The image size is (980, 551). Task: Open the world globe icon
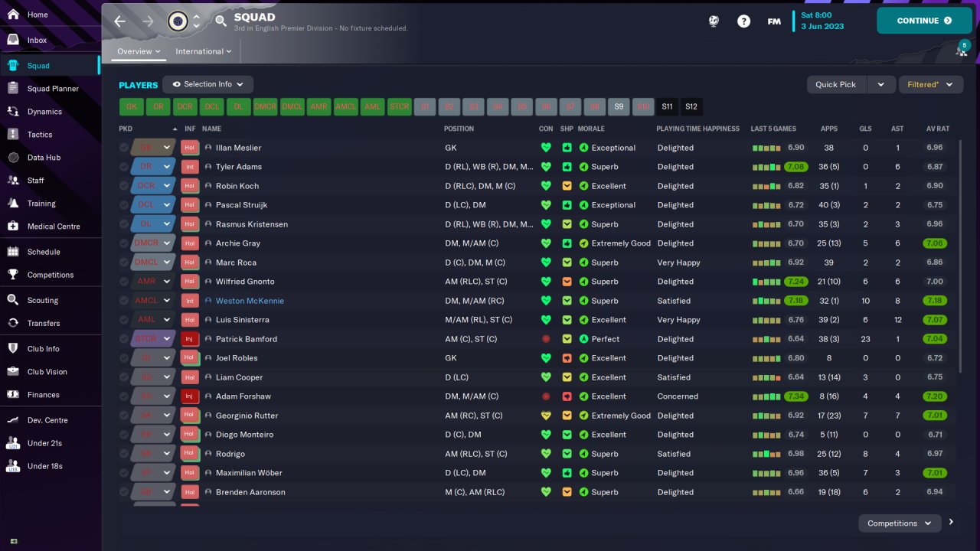click(x=714, y=21)
